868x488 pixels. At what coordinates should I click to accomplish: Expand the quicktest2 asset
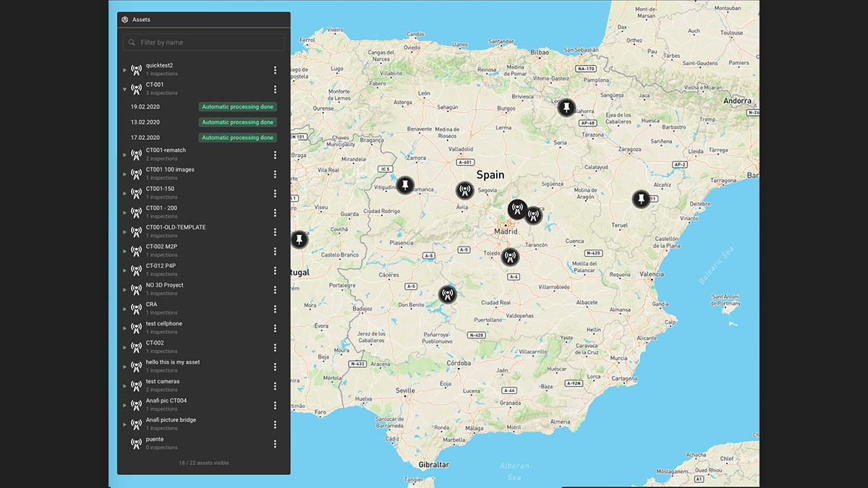[124, 70]
